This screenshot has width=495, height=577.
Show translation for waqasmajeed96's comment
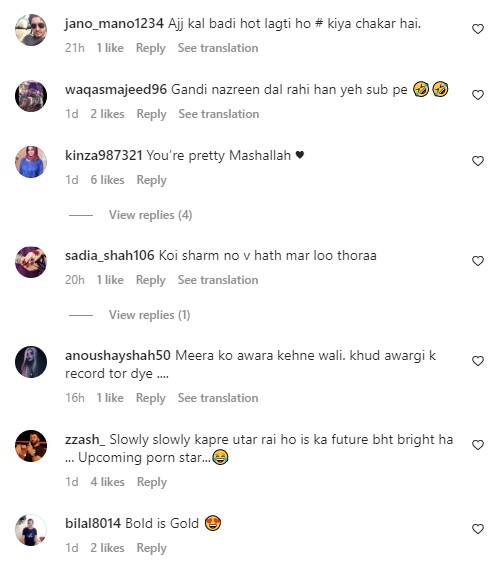[x=219, y=114]
